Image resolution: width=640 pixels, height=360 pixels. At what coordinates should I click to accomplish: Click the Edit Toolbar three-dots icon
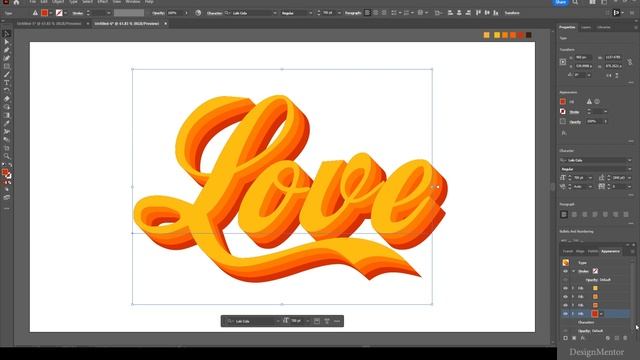[x=7, y=209]
